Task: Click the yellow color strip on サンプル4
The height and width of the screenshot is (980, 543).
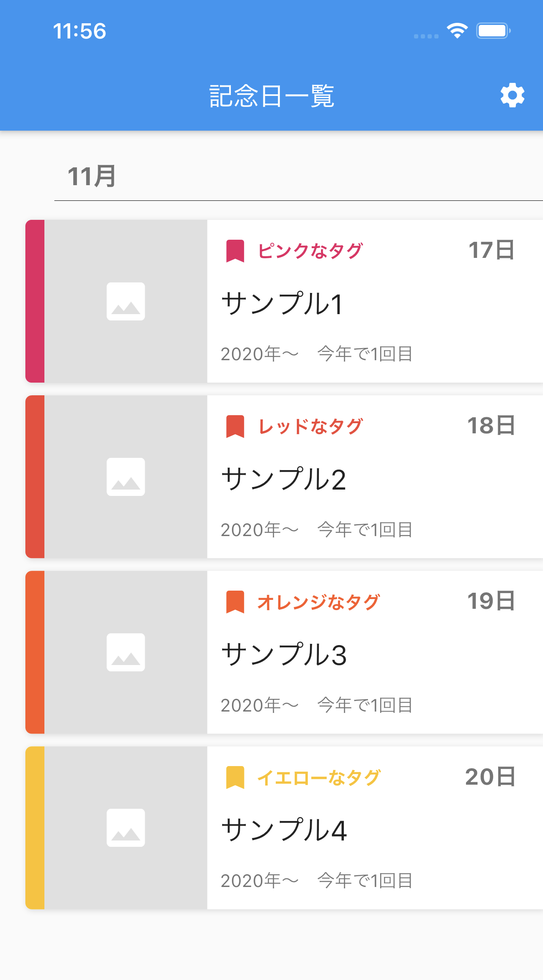Action: 35,828
